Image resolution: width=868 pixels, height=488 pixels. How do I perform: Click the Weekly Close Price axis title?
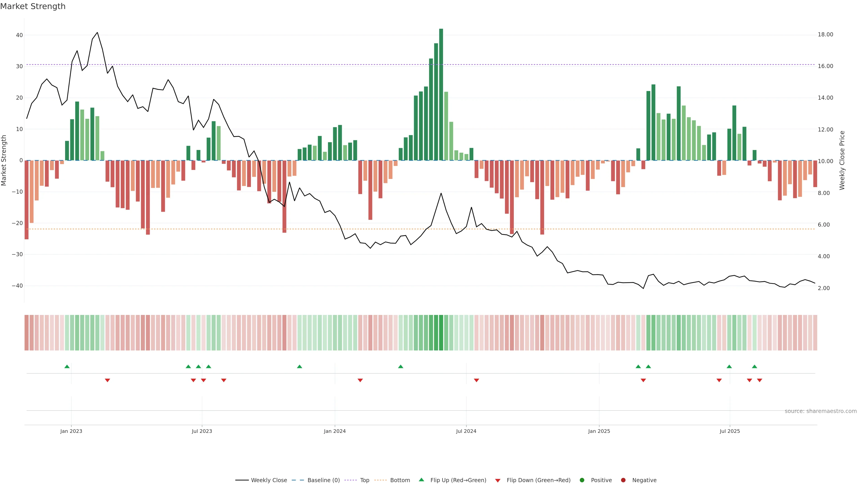point(842,160)
